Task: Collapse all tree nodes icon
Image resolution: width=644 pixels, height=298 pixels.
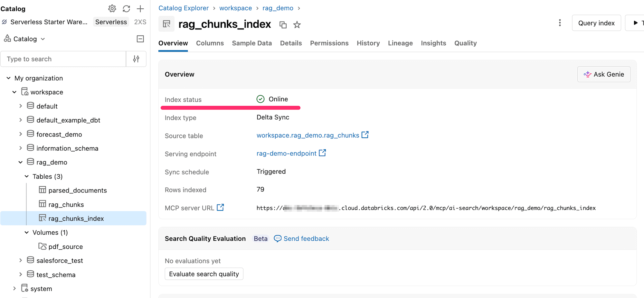Action: [x=140, y=39]
